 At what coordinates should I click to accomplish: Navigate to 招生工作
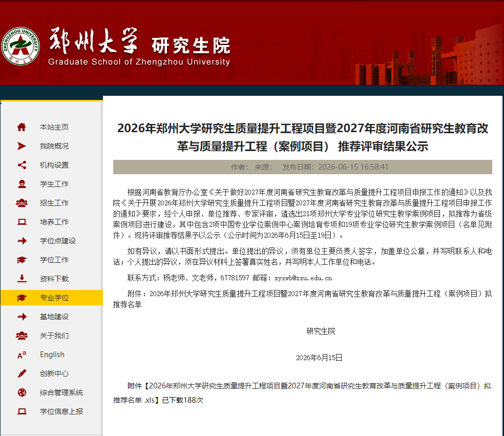54,203
